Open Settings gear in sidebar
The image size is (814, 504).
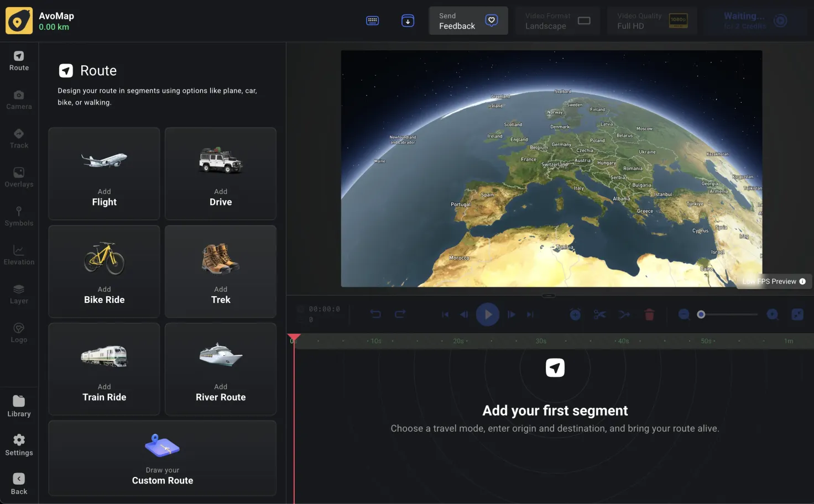click(19, 445)
